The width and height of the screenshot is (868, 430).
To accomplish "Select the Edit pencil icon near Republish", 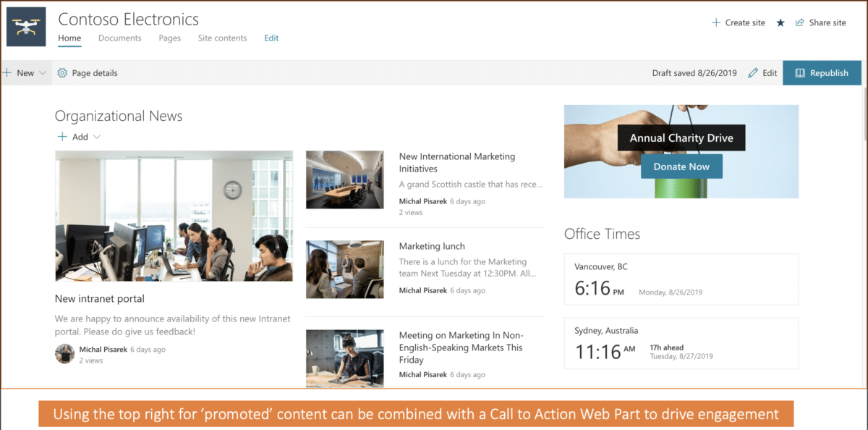I will coord(753,72).
